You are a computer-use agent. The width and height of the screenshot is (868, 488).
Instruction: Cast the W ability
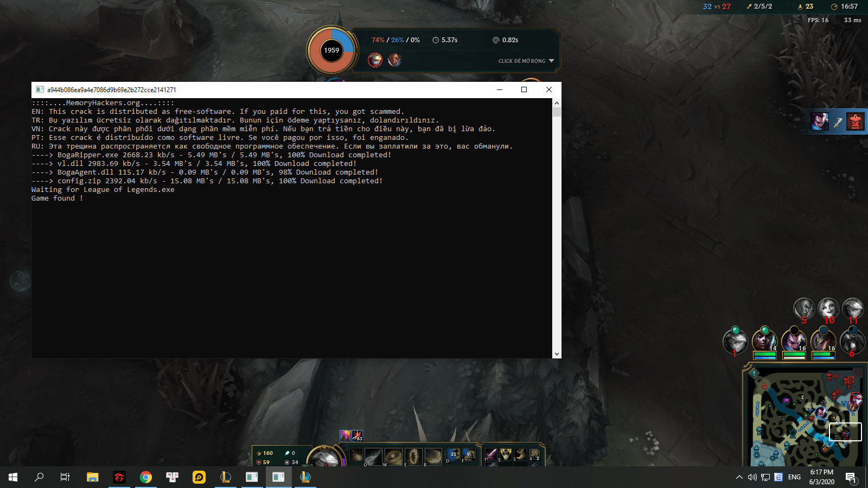pos(393,457)
